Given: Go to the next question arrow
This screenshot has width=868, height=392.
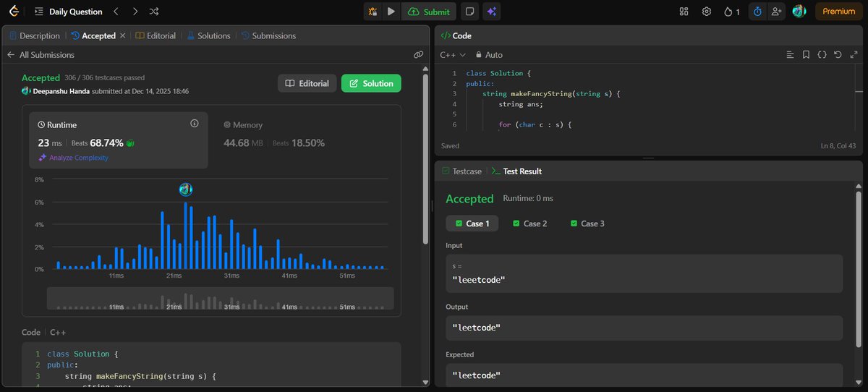Looking at the screenshot, I should tap(135, 12).
